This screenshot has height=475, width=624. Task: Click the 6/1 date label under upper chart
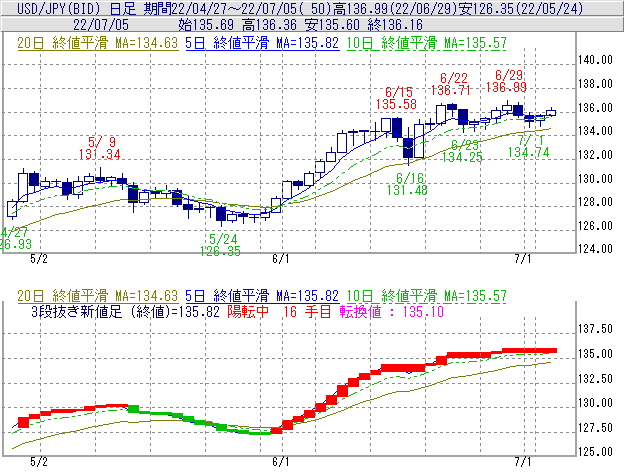(x=281, y=259)
